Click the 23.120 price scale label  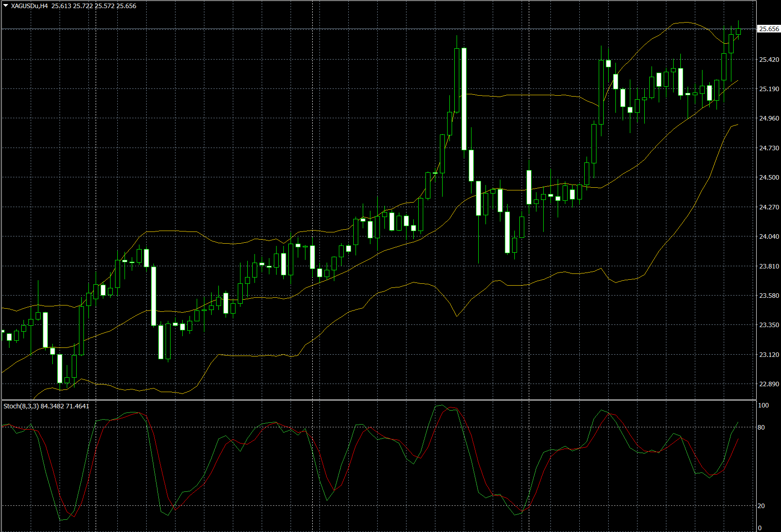point(769,355)
